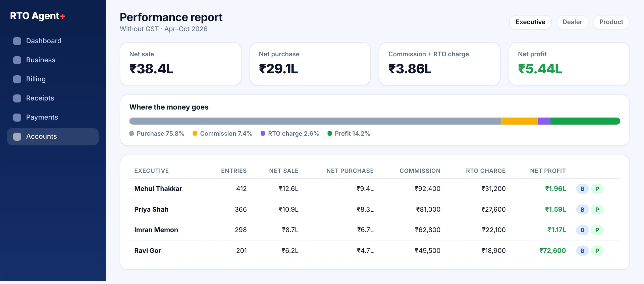Open the Receipts section

click(53, 98)
